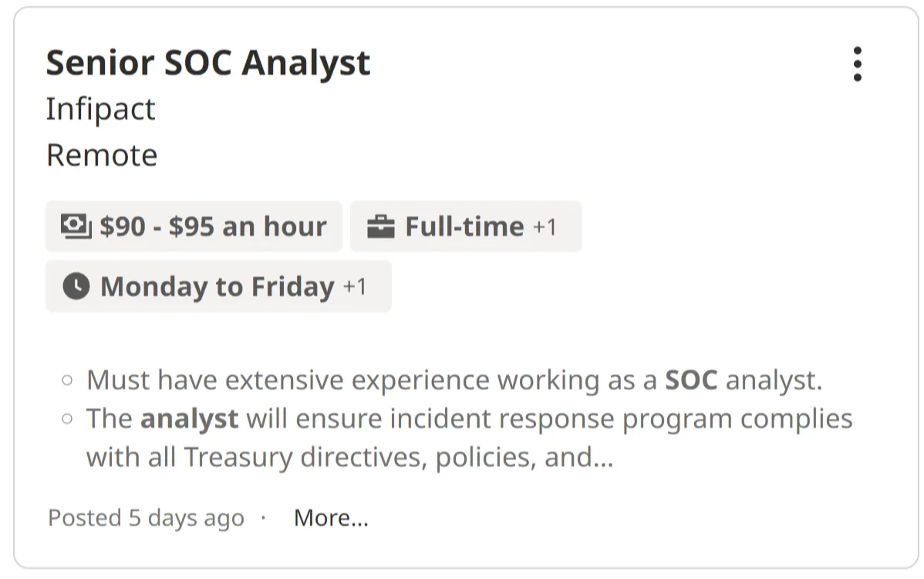
Task: Open the Senior SOC Analyst job title
Action: click(207, 62)
